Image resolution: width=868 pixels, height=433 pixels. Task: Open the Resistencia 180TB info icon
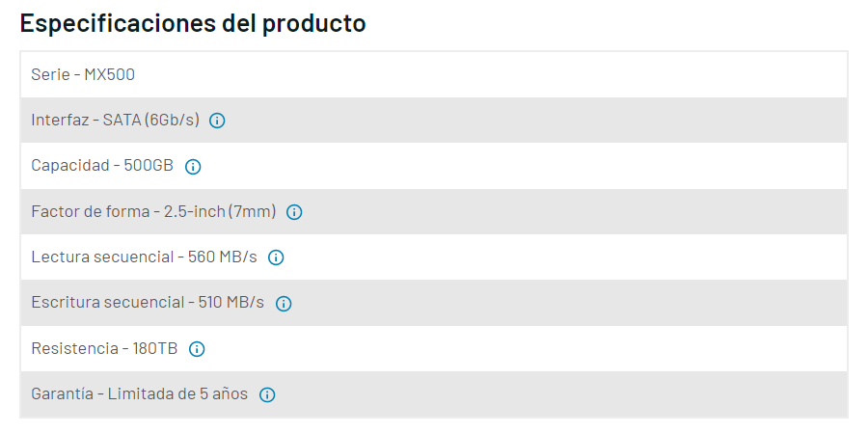[x=197, y=349]
